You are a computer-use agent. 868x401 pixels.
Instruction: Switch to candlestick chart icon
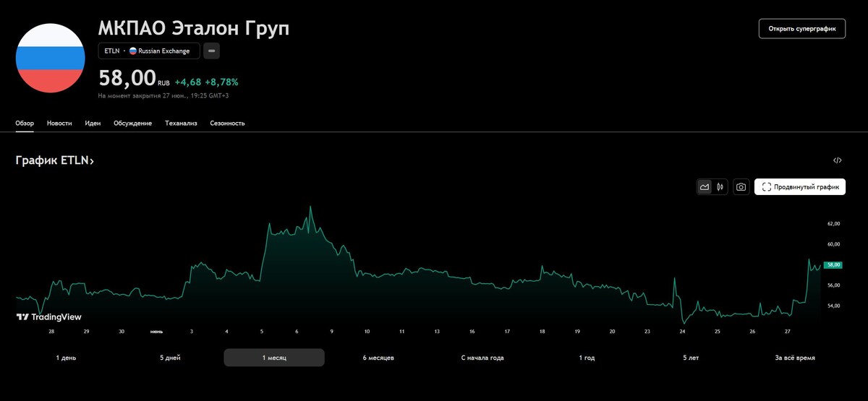(720, 187)
